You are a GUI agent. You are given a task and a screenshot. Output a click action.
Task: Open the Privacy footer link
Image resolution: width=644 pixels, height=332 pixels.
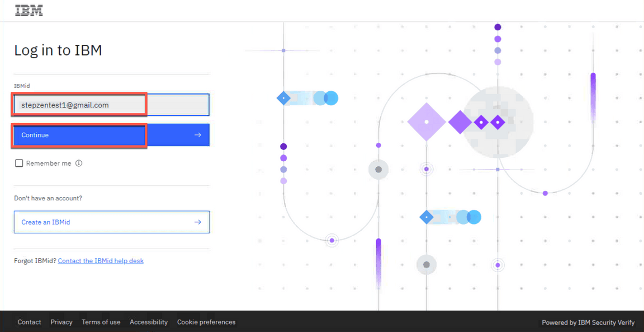point(61,322)
